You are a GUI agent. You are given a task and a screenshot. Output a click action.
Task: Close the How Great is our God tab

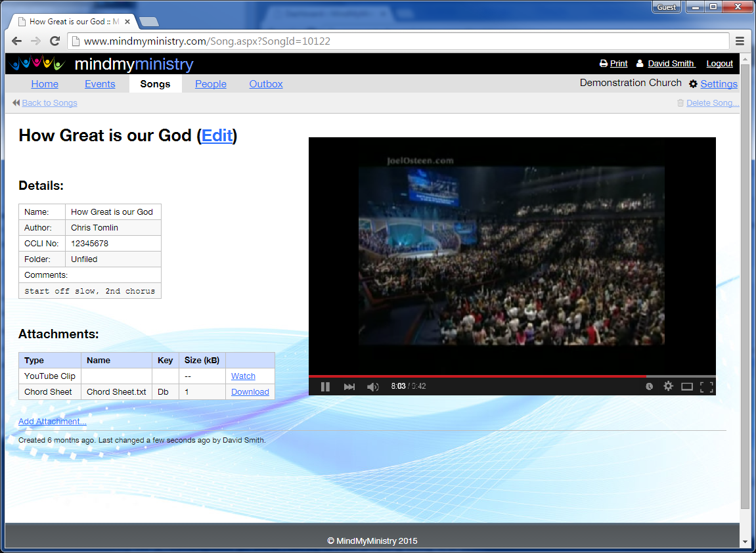tap(127, 22)
